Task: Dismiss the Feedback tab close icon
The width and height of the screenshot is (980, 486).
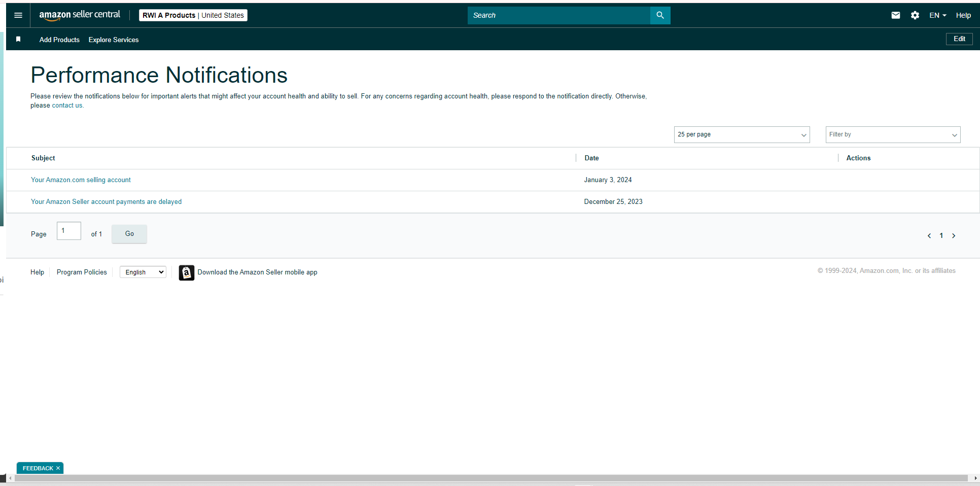Action: click(58, 468)
